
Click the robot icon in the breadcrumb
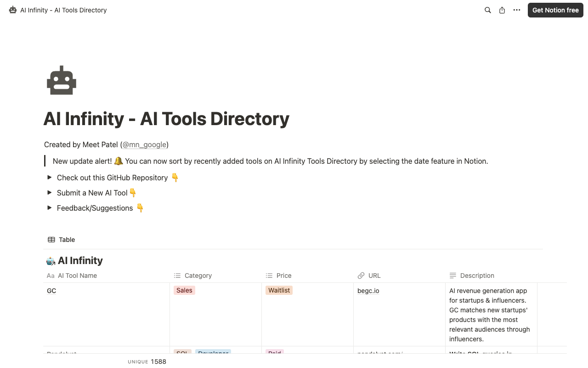(13, 10)
